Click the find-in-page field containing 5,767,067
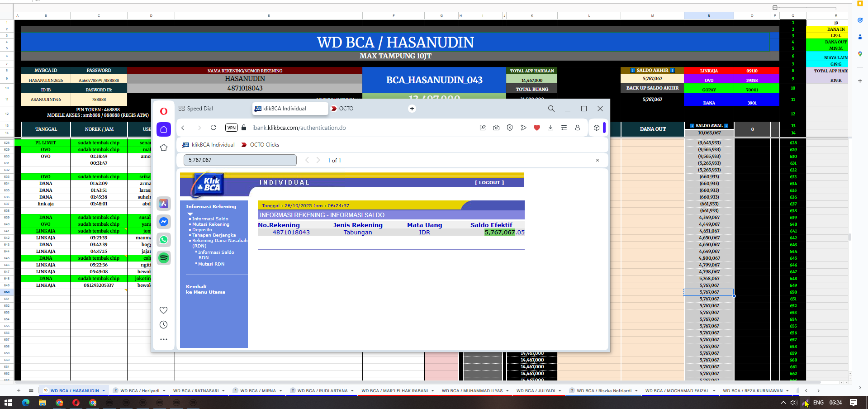Screen dimensions: 868x409 point(240,160)
